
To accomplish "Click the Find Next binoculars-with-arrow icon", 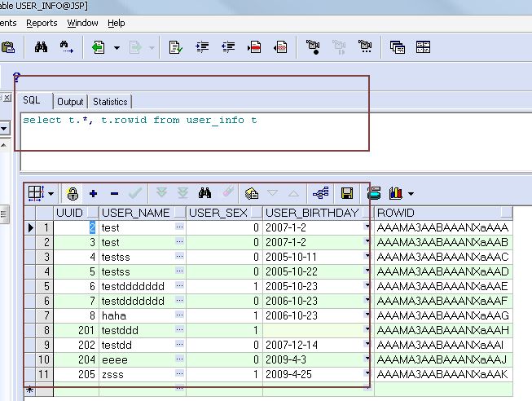I will point(66,46).
